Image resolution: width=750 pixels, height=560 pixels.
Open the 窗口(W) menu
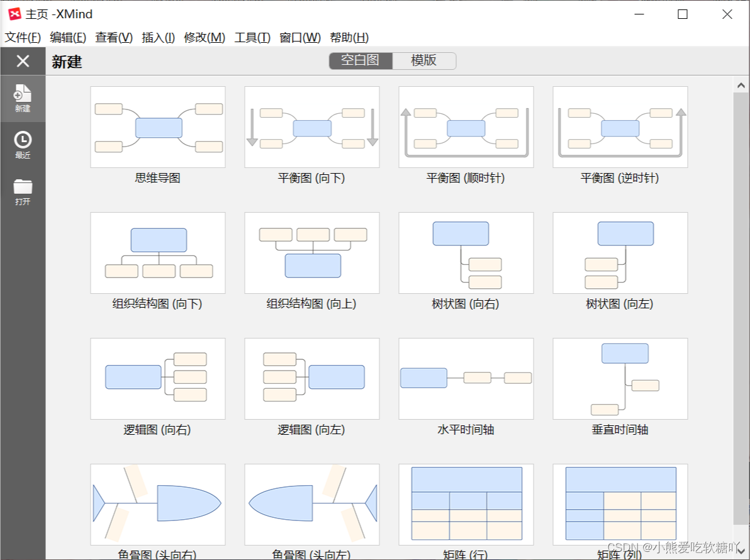(x=300, y=37)
